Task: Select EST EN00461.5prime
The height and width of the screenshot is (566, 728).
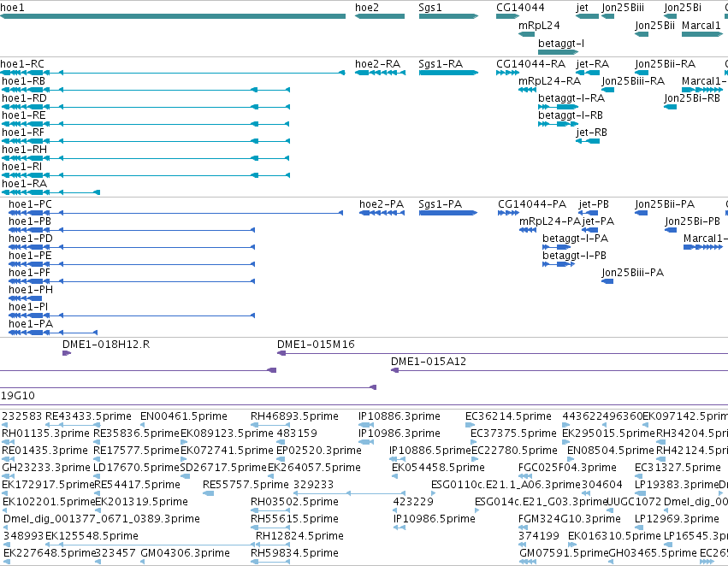Action: click(x=184, y=416)
